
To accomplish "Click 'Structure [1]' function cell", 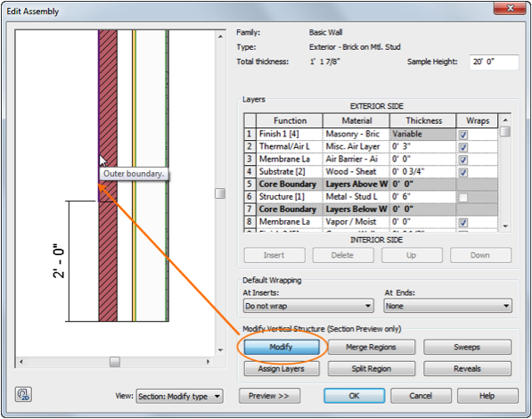I will [290, 197].
